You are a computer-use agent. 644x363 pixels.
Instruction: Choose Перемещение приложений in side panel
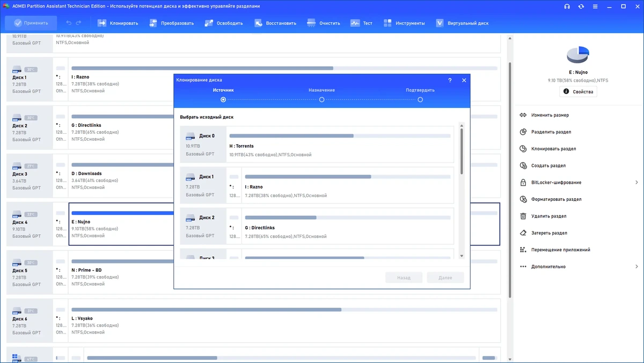tap(561, 250)
